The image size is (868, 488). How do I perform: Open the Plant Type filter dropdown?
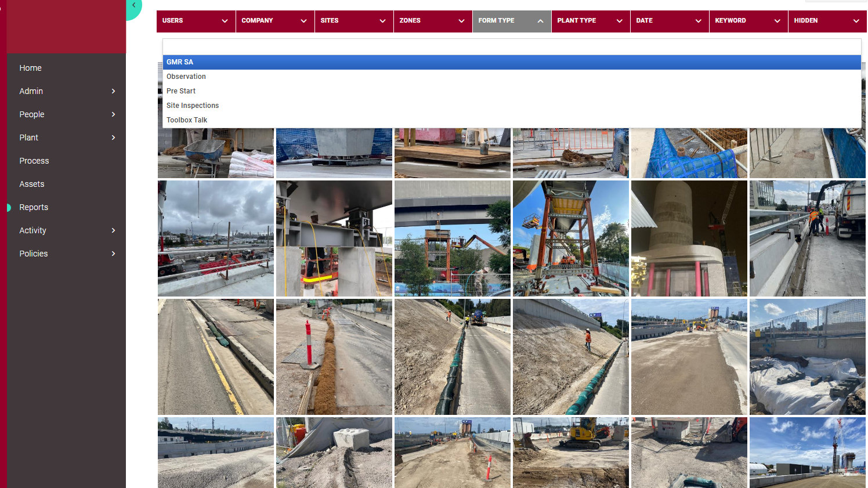point(591,21)
